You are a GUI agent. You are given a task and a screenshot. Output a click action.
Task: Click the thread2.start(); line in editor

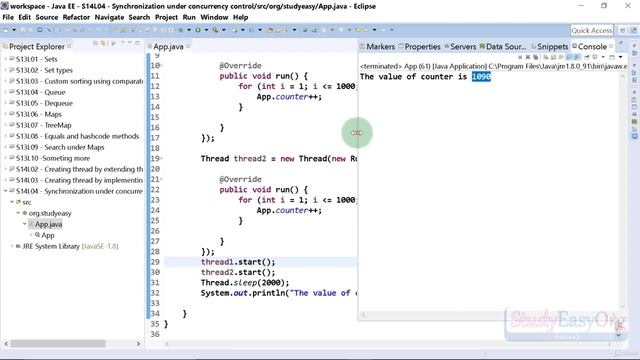(238, 272)
